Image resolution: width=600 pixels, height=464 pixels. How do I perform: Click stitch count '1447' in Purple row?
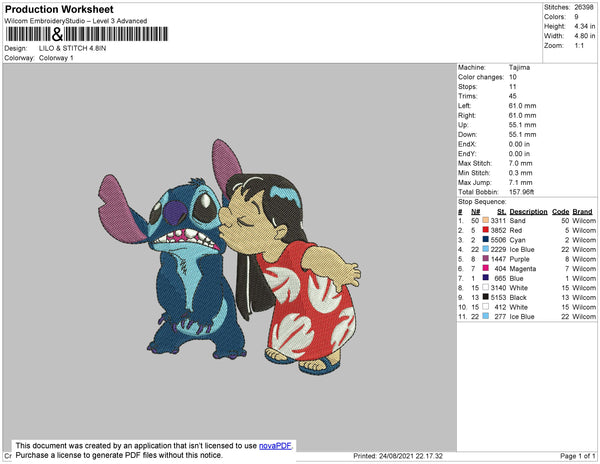(498, 259)
